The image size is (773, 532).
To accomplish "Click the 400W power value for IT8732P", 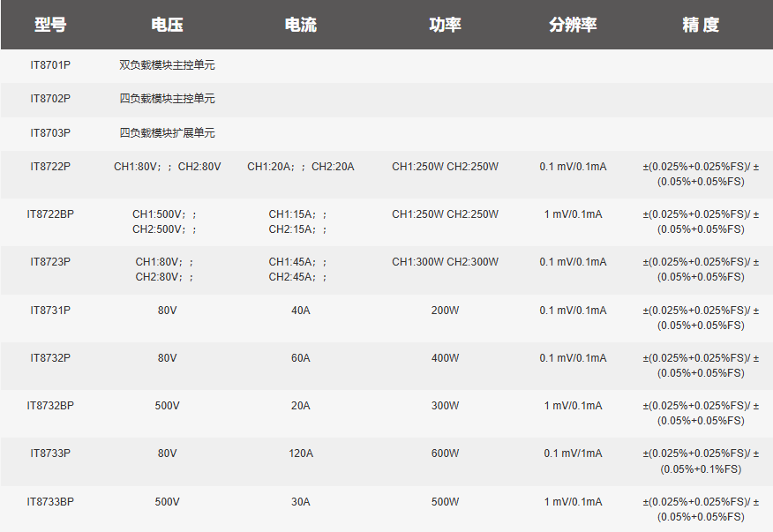I will [445, 358].
